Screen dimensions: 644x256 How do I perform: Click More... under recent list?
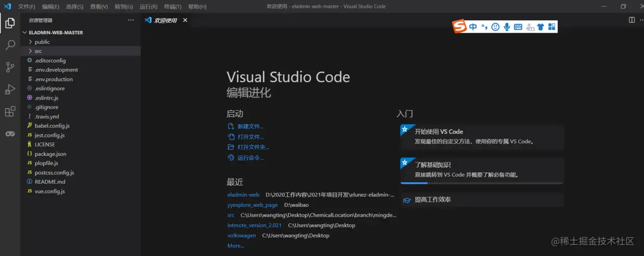click(236, 246)
